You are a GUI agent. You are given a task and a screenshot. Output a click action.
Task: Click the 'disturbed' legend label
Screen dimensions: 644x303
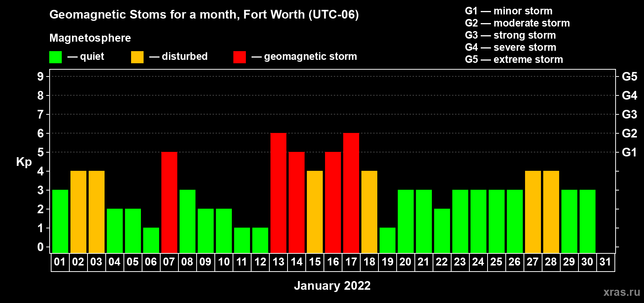pyautogui.click(x=184, y=56)
